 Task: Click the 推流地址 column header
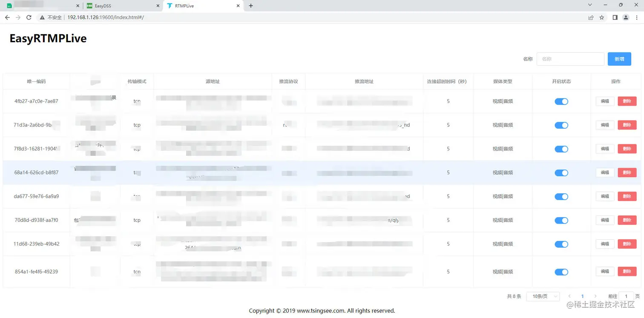tap(364, 81)
